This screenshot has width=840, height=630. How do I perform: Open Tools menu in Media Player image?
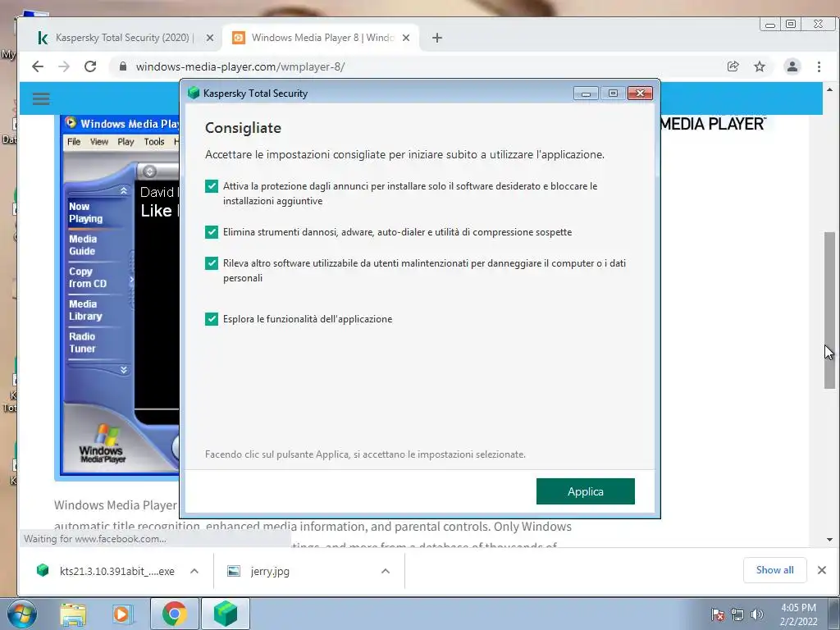[154, 142]
